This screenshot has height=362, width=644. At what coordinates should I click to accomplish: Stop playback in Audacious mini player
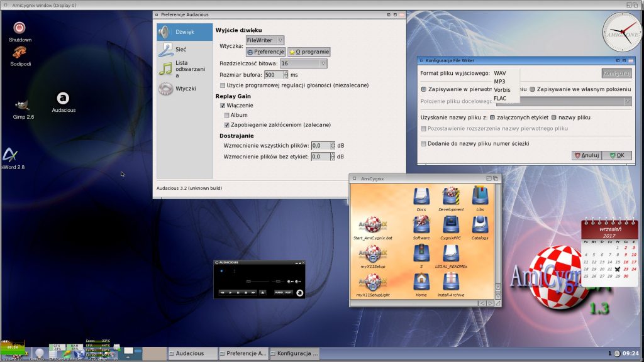click(x=246, y=293)
